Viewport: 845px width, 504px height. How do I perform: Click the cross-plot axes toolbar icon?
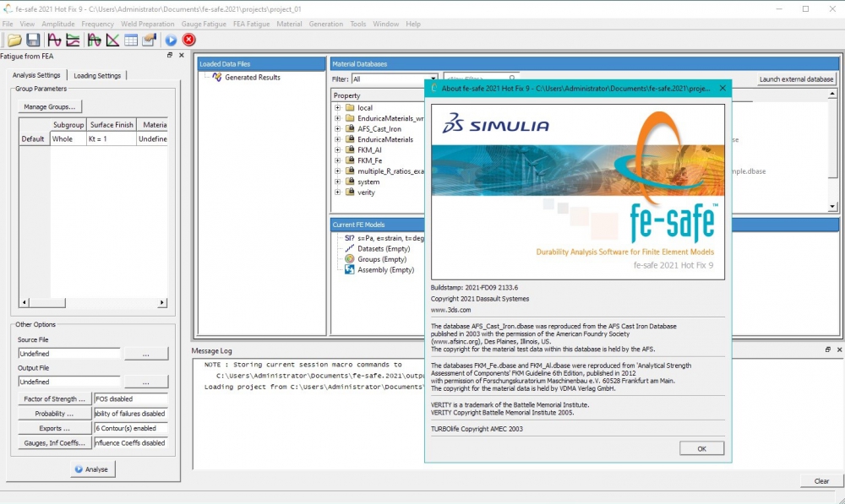112,40
